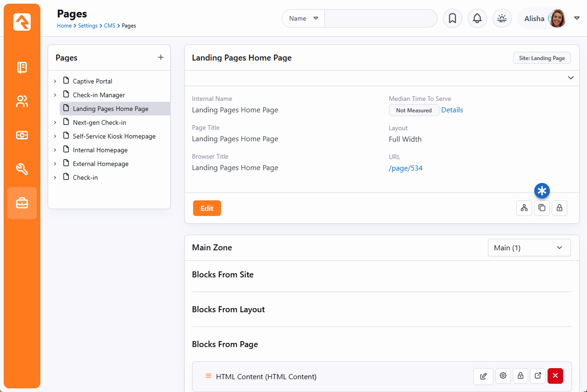Open the Name search type dropdown
Viewport: 587px width, 392px height.
coord(303,18)
